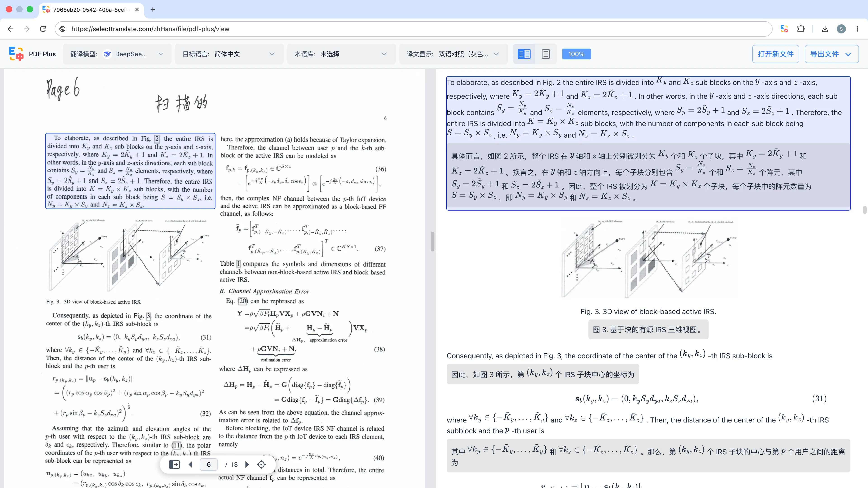This screenshot has height=488, width=868.
Task: Click the locate target icon in page navigator
Action: coord(261,465)
